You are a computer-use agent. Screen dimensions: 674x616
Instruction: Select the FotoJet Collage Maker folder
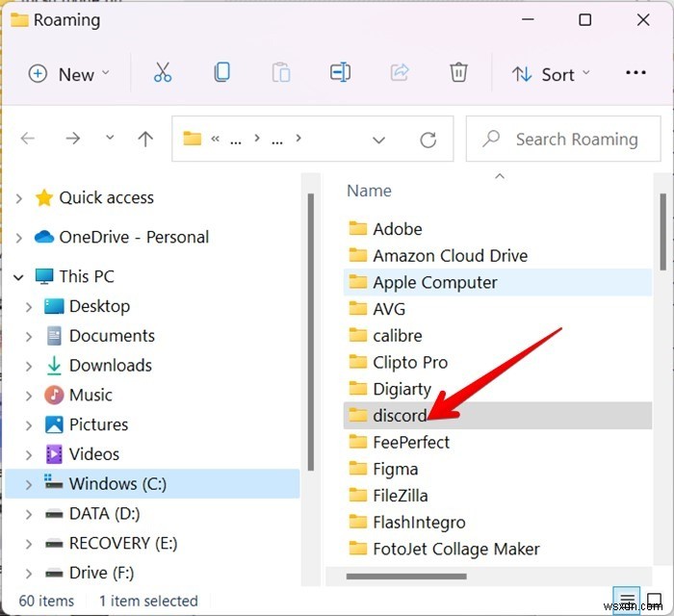pos(498,549)
